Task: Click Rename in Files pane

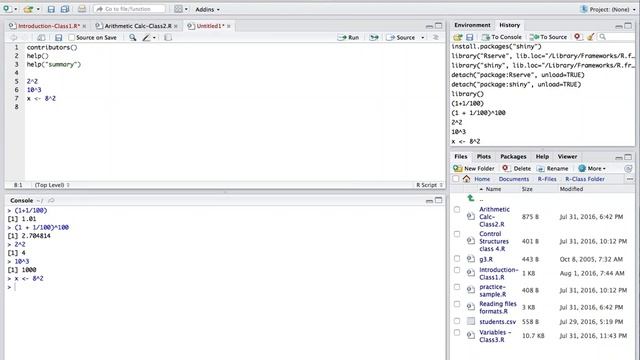Action: pos(552,169)
